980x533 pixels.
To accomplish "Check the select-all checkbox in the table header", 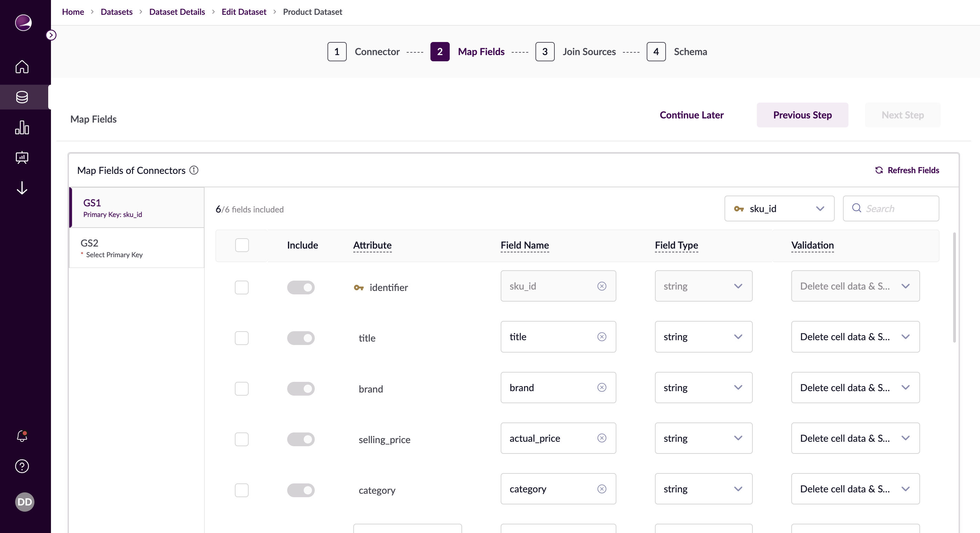I will [242, 245].
